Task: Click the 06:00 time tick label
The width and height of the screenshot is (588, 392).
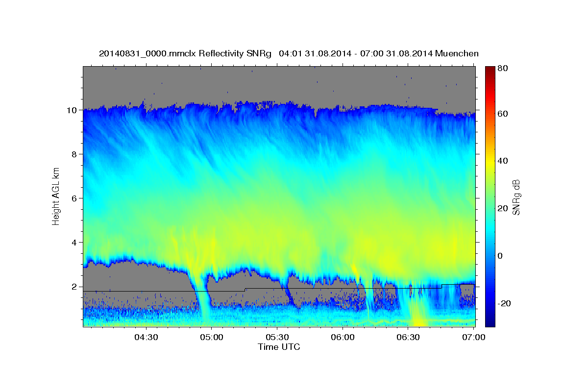Action: point(343,337)
